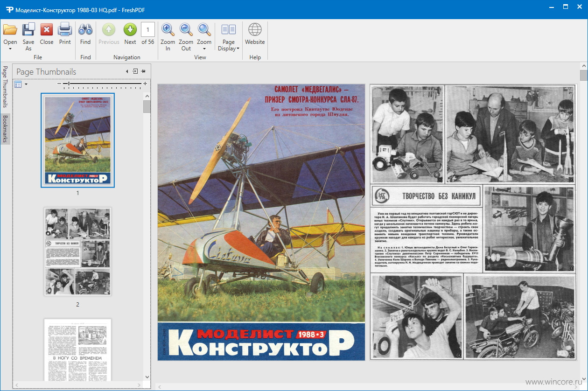Maximize the FreshPDF window
The height and width of the screenshot is (391, 588).
click(565, 7)
